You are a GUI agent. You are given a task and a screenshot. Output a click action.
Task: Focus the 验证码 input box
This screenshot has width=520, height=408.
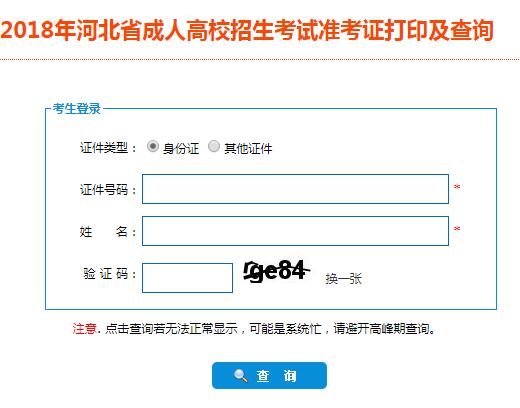coord(187,278)
